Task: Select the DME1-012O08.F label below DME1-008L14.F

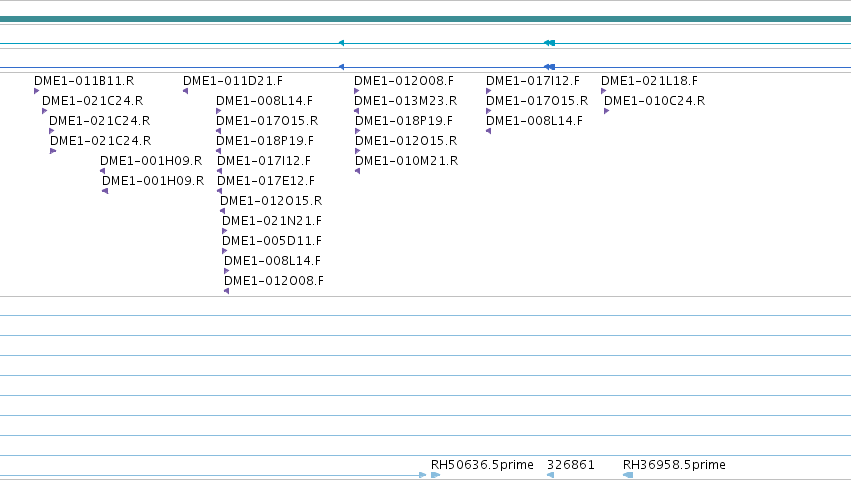Action: [x=274, y=281]
